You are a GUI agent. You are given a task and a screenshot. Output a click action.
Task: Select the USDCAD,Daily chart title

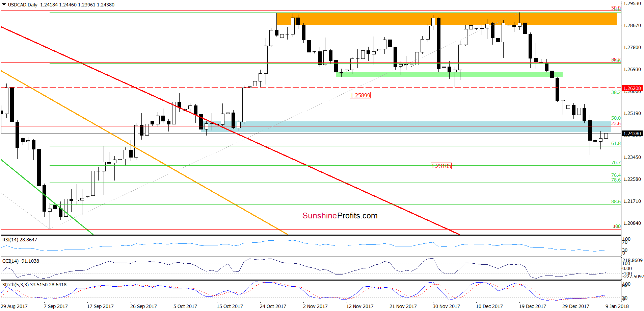[x=23, y=5]
